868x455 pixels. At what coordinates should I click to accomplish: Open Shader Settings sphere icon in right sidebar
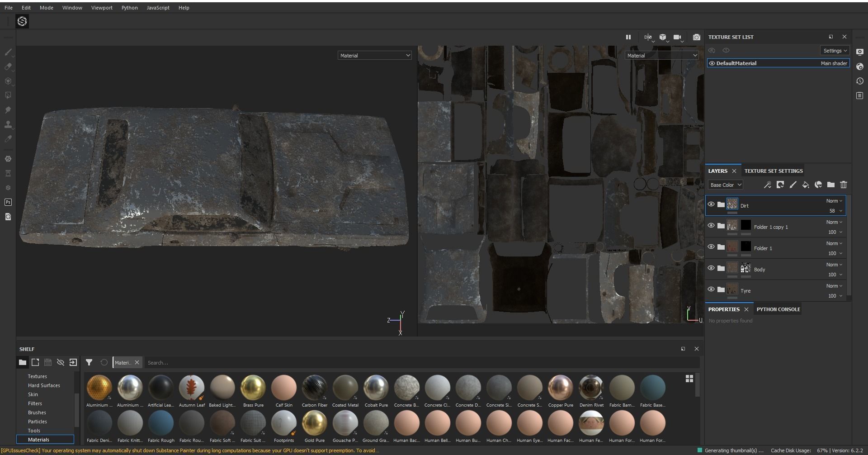[860, 66]
